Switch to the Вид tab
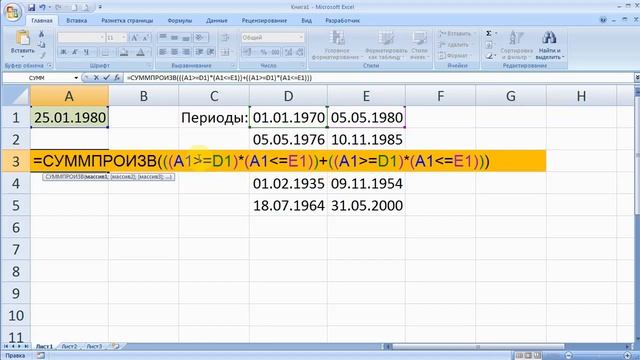640x360 pixels. point(307,20)
